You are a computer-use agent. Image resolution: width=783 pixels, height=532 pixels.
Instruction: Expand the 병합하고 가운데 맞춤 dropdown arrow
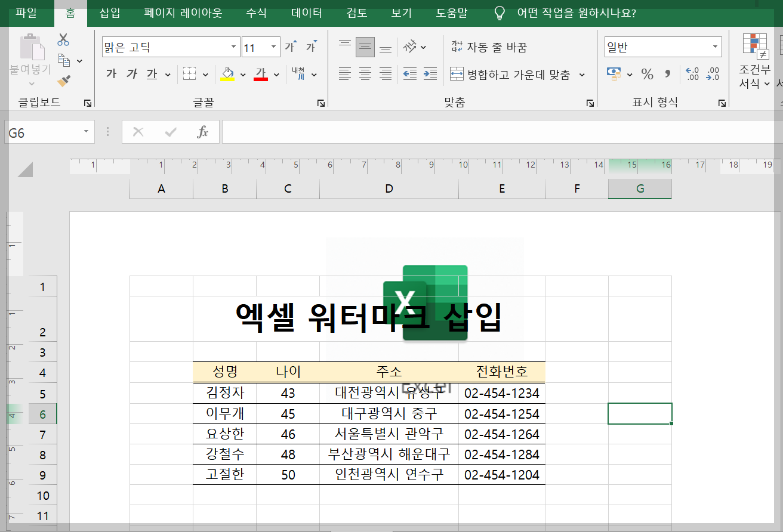click(x=582, y=75)
